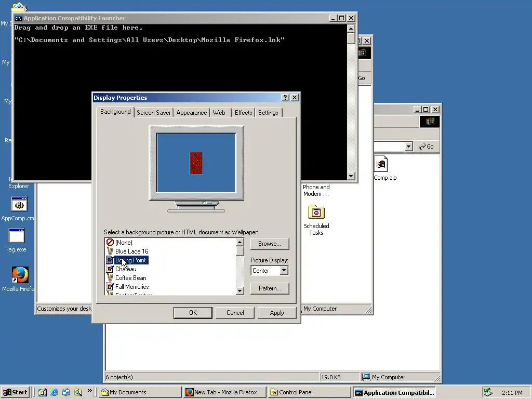Click wallpaper list scroll down arrow
The image size is (532, 399).
point(240,291)
